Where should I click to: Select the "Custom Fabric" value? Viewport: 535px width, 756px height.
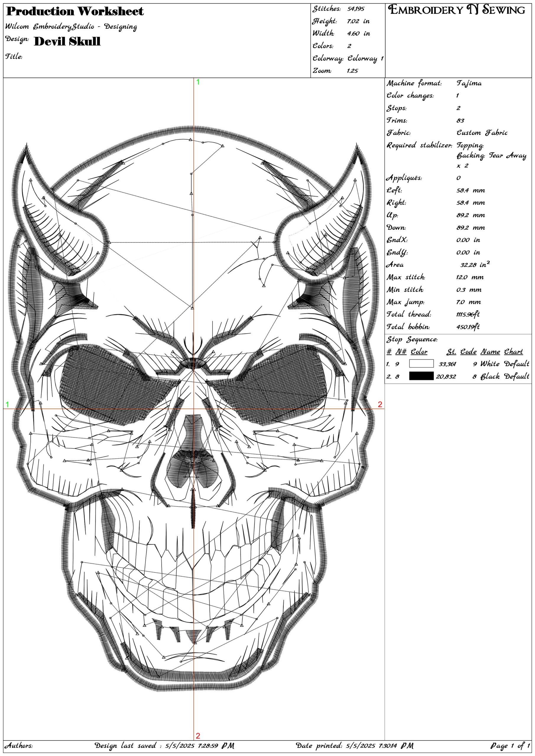(482, 133)
